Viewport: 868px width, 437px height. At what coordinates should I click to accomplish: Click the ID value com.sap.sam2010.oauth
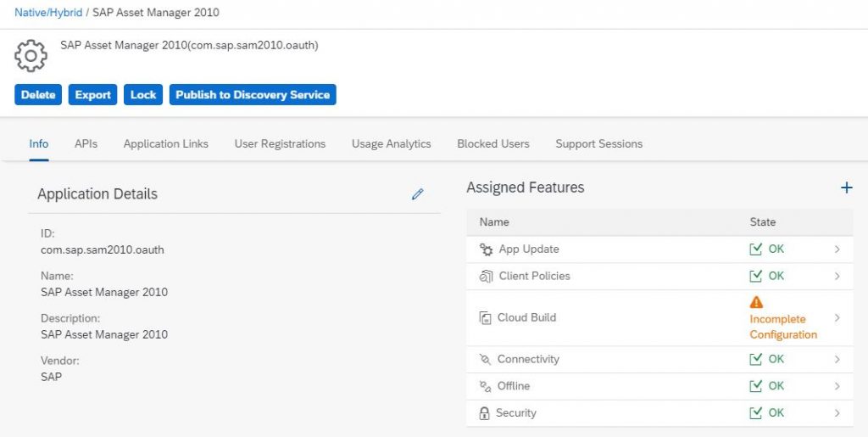[x=103, y=249]
